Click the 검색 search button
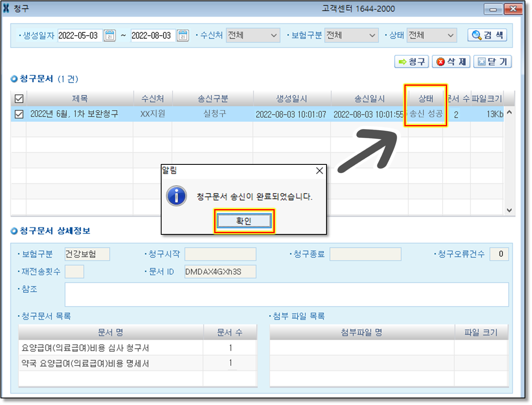Viewport: 532px width, 405px height. click(487, 36)
